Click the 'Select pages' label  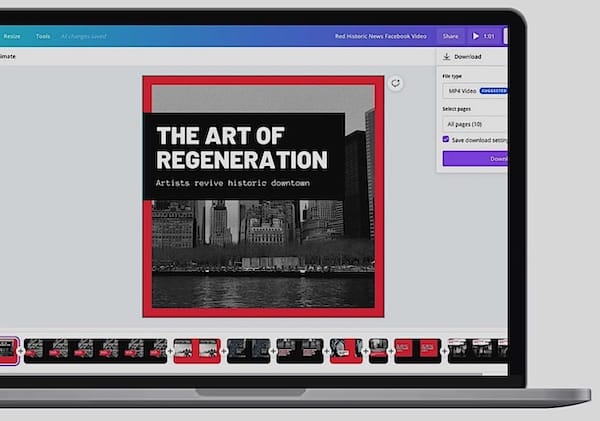pos(457,109)
